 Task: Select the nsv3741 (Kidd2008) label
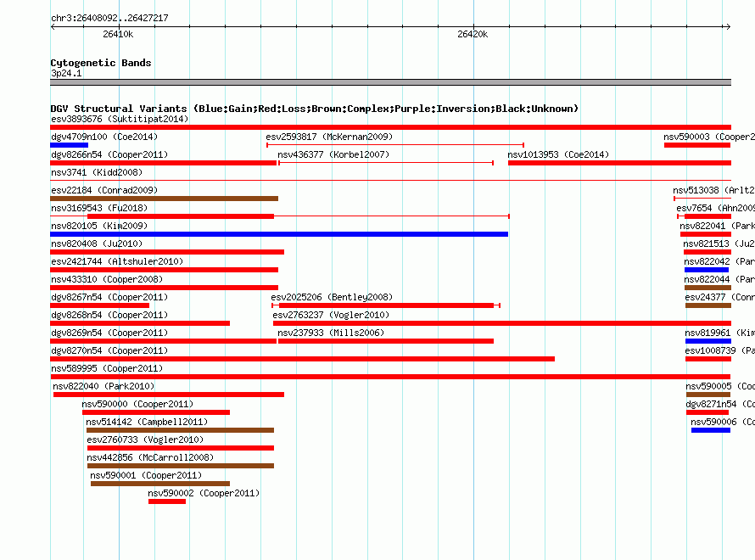(x=97, y=172)
